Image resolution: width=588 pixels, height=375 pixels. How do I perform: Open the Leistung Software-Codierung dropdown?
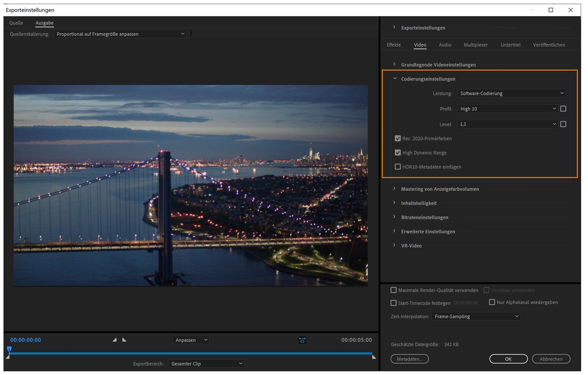pyautogui.click(x=511, y=93)
